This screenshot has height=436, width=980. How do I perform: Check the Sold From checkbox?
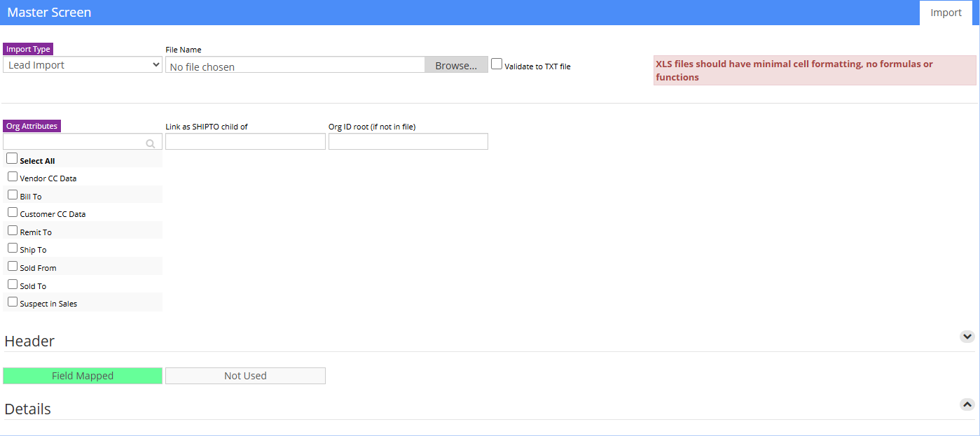point(13,266)
